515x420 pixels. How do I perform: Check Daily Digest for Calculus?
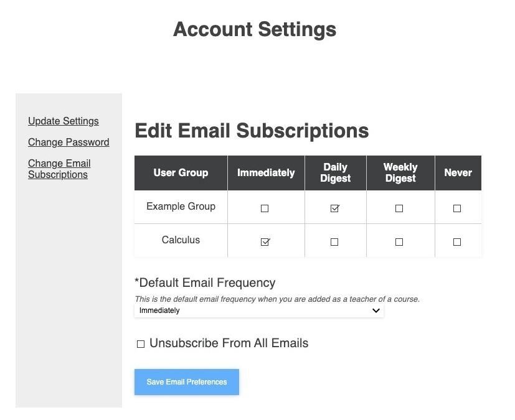click(x=334, y=242)
